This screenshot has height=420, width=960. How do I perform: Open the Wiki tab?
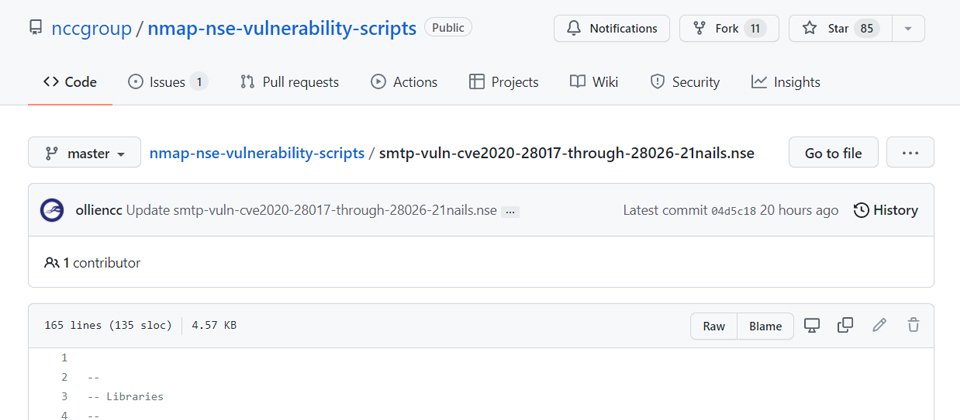click(x=594, y=82)
